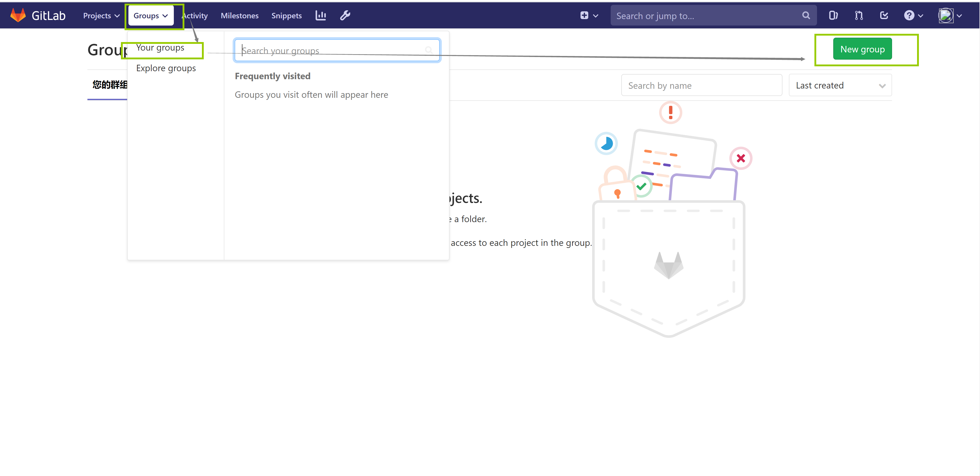Click the Search your groups input field
980x476 pixels.
(337, 51)
